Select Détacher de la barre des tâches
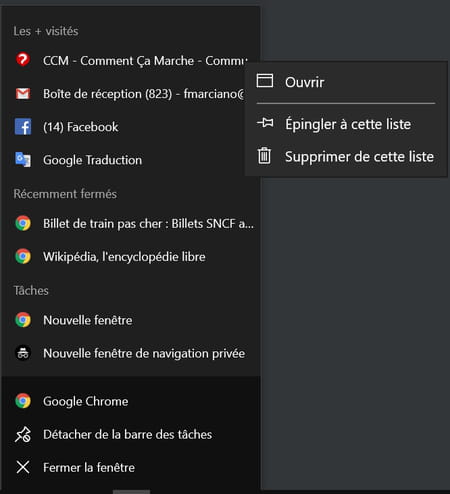 pyautogui.click(x=131, y=434)
